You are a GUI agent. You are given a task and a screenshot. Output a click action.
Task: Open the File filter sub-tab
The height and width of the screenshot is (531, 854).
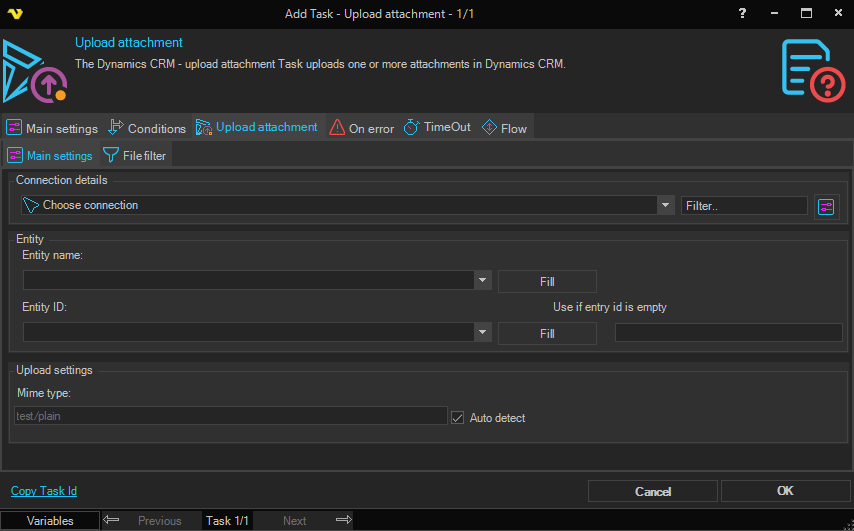pos(135,155)
